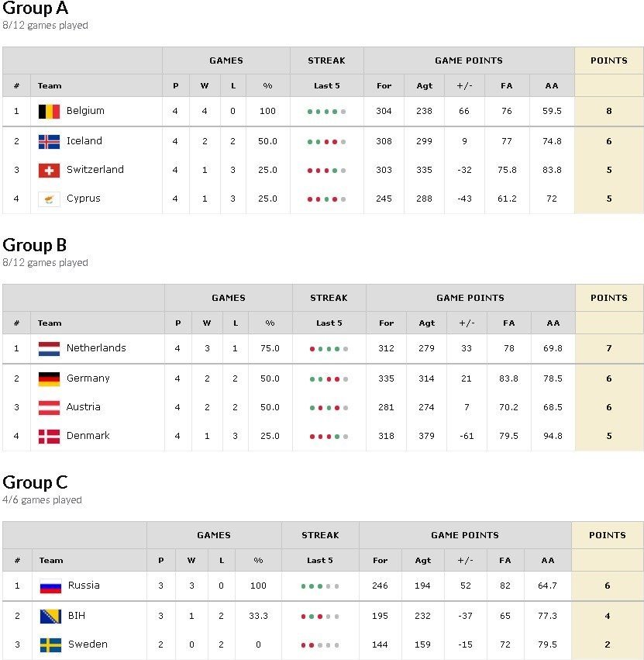Image resolution: width=644 pixels, height=660 pixels.
Task: Click the Russia flag icon
Action: click(x=50, y=586)
